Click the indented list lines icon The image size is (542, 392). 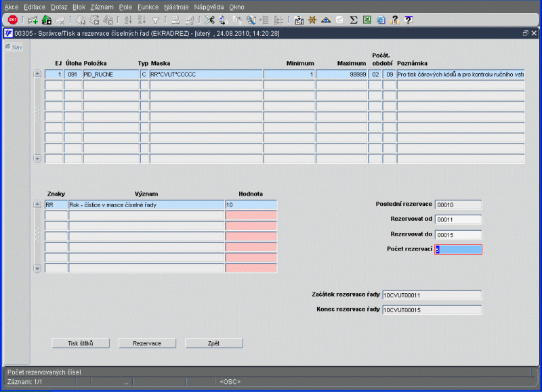coord(264,20)
